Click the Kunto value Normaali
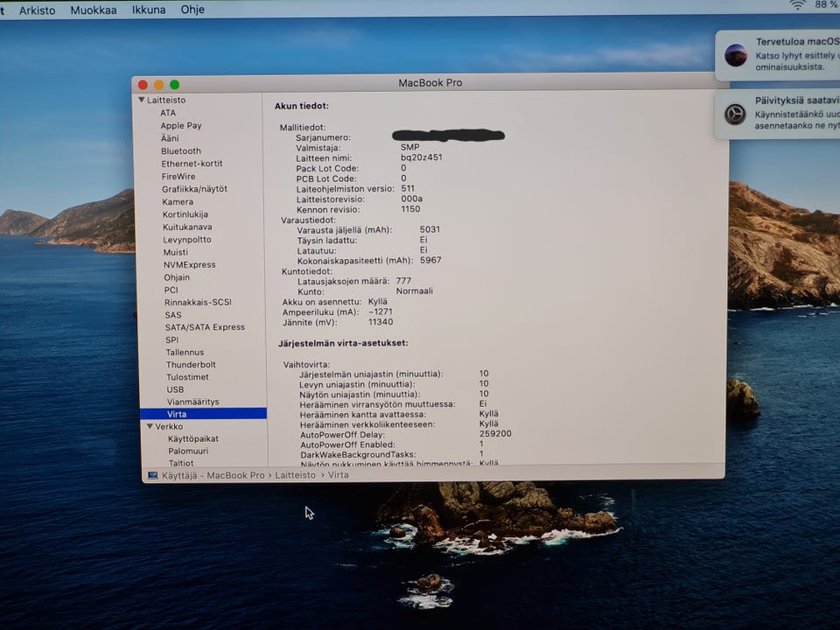840x630 pixels. click(415, 290)
